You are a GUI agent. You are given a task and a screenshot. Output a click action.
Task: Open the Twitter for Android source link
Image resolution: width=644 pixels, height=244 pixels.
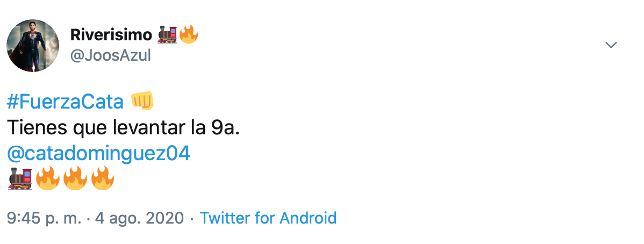tap(268, 218)
